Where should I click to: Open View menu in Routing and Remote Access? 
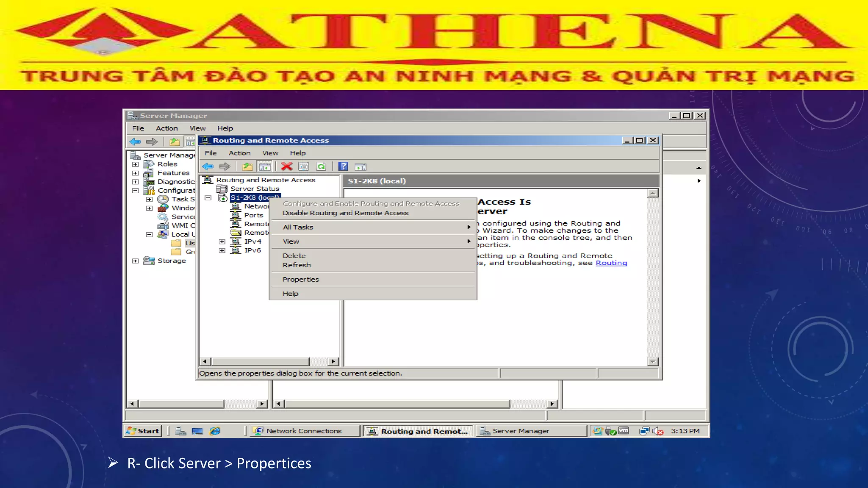coord(270,153)
